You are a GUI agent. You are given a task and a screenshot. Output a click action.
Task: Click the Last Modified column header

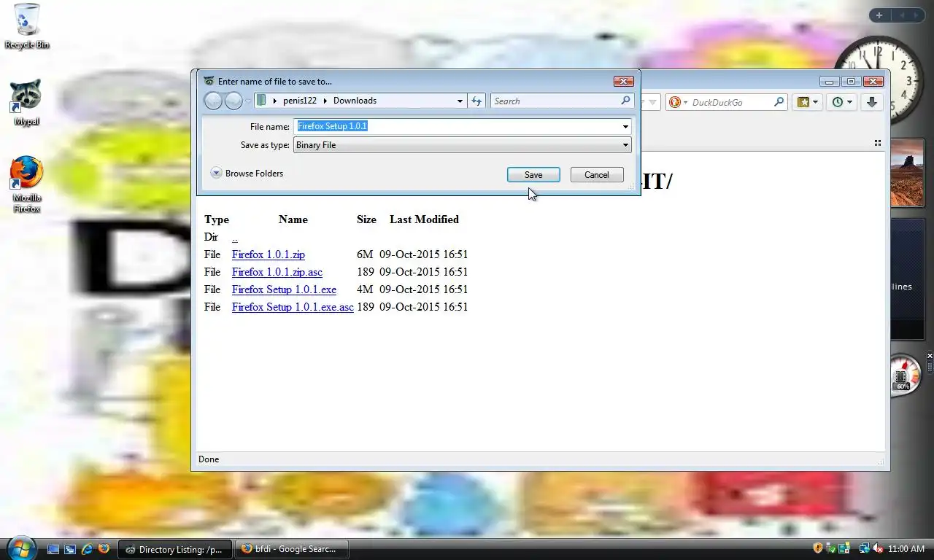pos(424,219)
